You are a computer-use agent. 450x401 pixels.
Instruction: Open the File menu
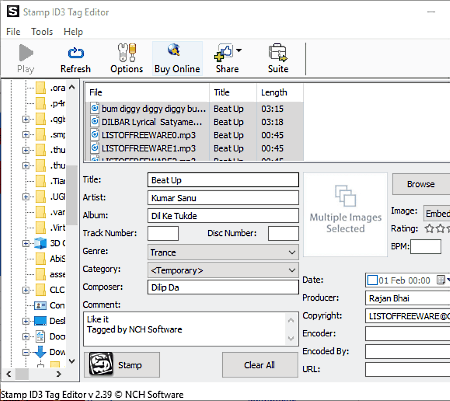click(13, 32)
